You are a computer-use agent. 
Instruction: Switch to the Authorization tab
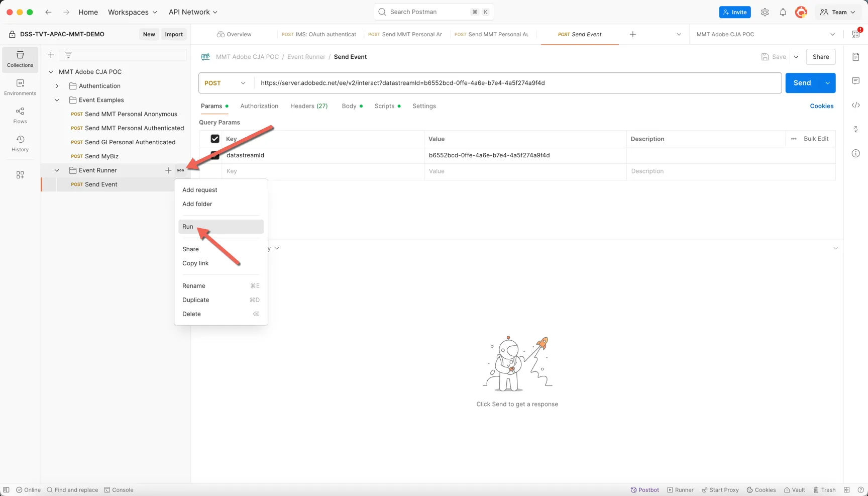[x=259, y=106]
